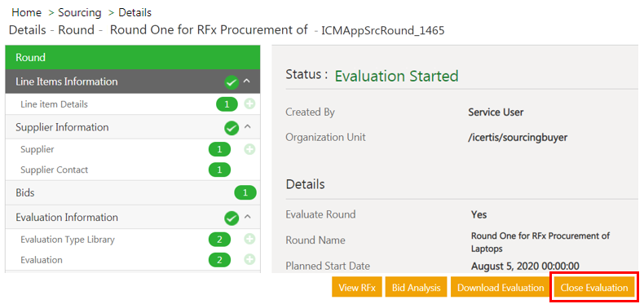This screenshot has height=304, width=644.
Task: Click the Evaluate Round value Yes
Action: (x=479, y=214)
